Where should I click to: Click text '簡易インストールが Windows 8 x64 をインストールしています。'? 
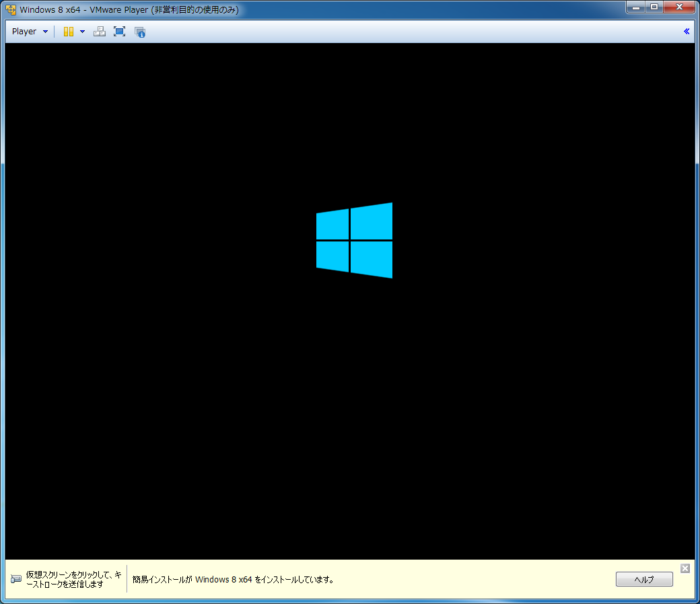(x=233, y=580)
